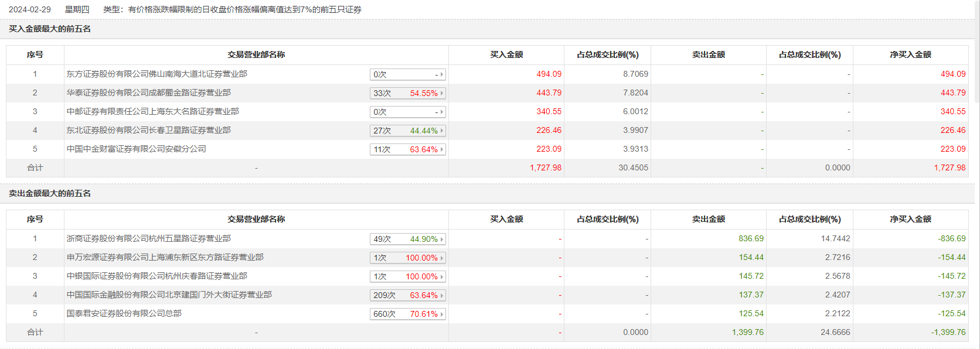Click 浙商证券杭州五星路证券营业部 name
The width and height of the screenshot is (980, 349).
click(x=148, y=238)
